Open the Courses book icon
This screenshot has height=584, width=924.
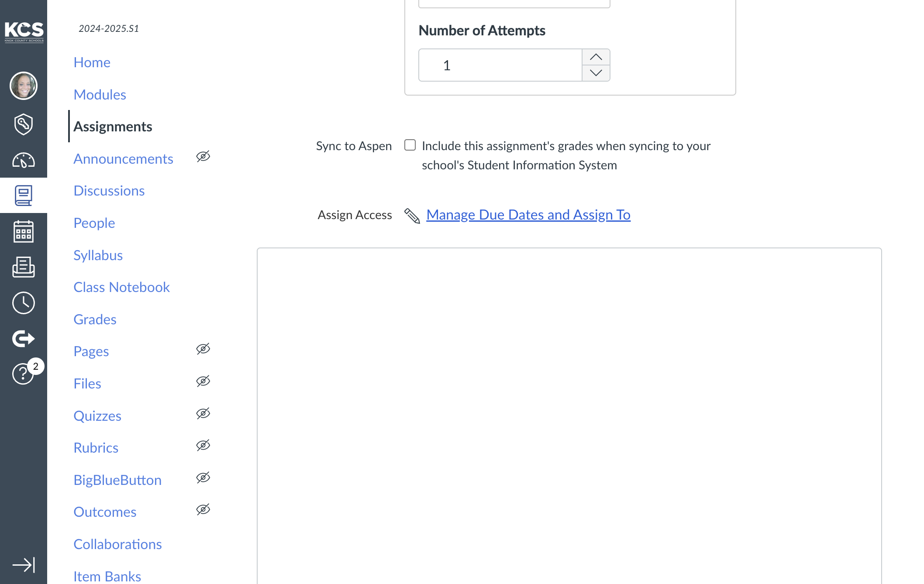point(24,196)
